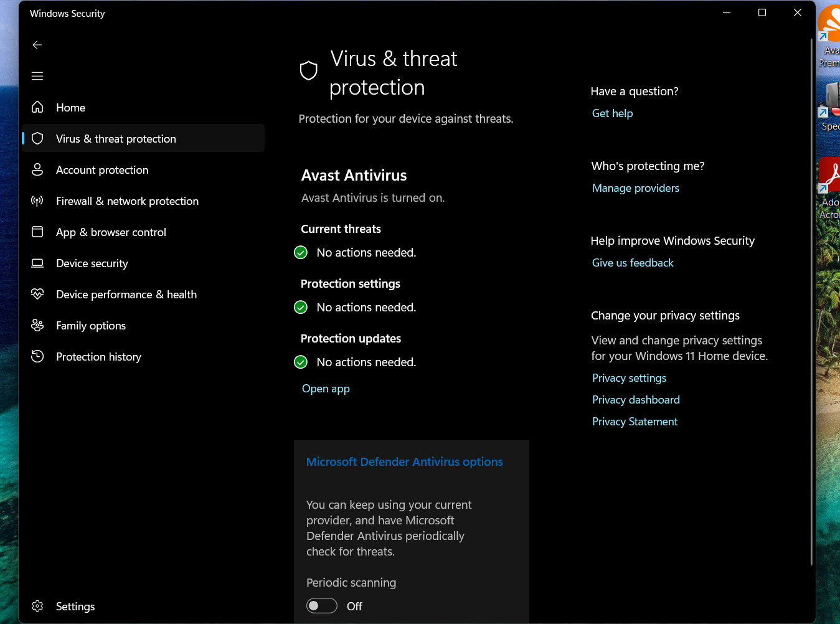The width and height of the screenshot is (840, 624).
Task: Click 'Change your privacy settings' heading
Action: click(665, 316)
